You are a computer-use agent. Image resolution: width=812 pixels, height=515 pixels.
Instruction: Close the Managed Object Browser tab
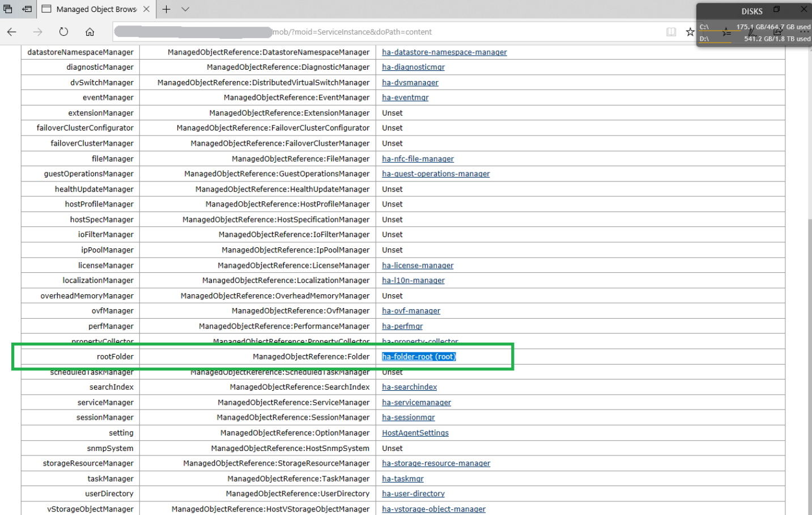(x=146, y=9)
